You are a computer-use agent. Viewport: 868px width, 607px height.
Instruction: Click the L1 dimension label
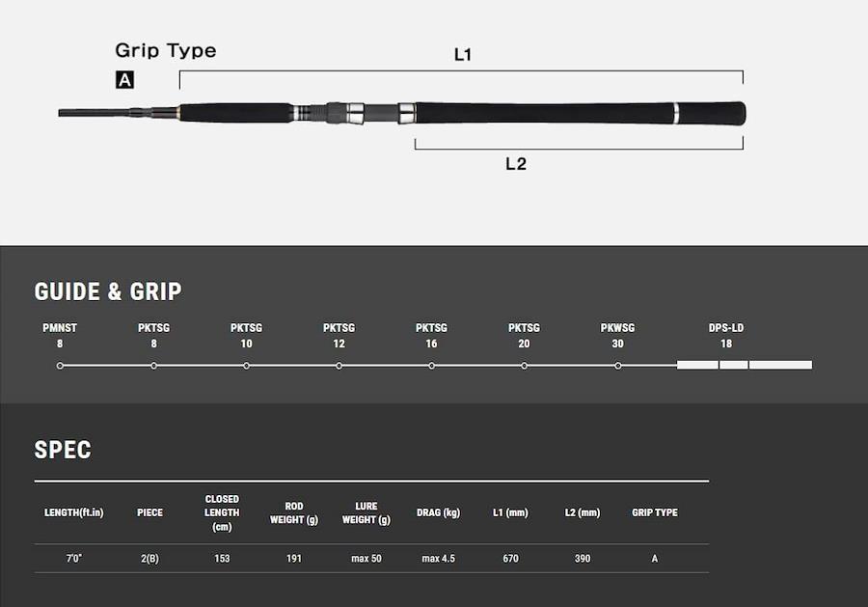pyautogui.click(x=463, y=54)
